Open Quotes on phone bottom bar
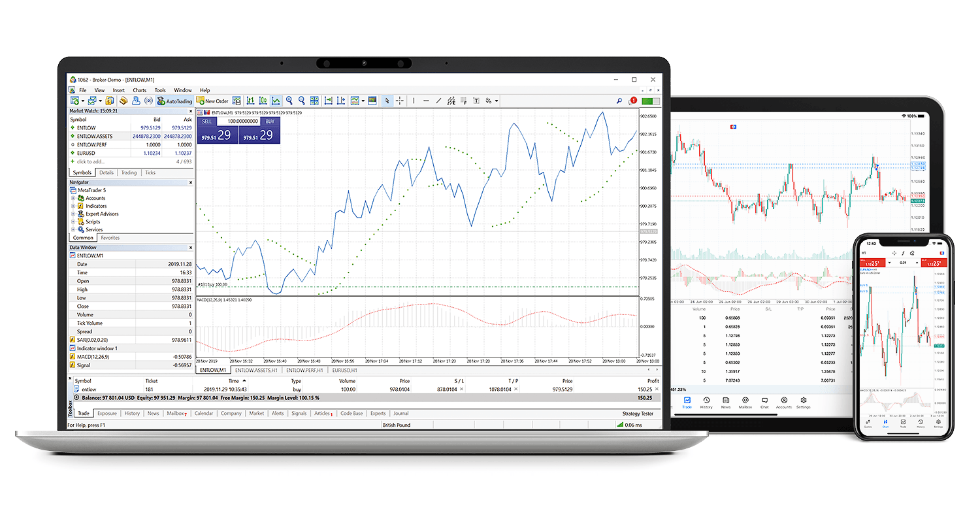This screenshot has width=980, height=513. [868, 423]
